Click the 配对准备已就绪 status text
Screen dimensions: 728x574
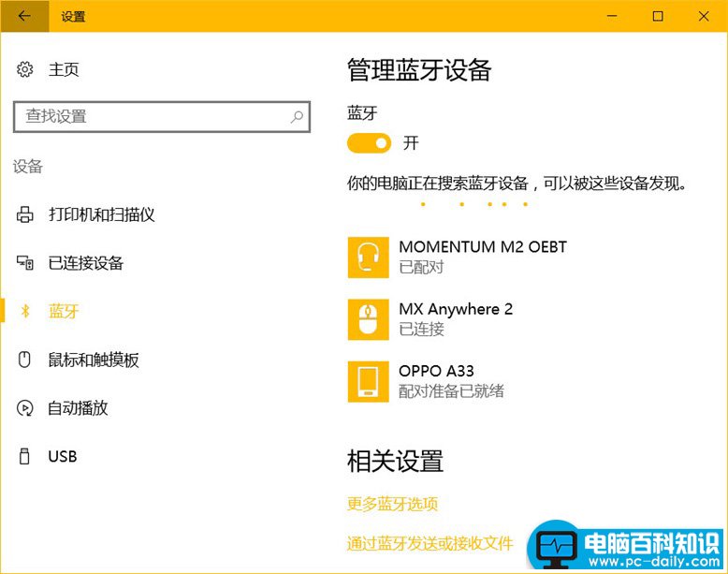click(x=451, y=390)
